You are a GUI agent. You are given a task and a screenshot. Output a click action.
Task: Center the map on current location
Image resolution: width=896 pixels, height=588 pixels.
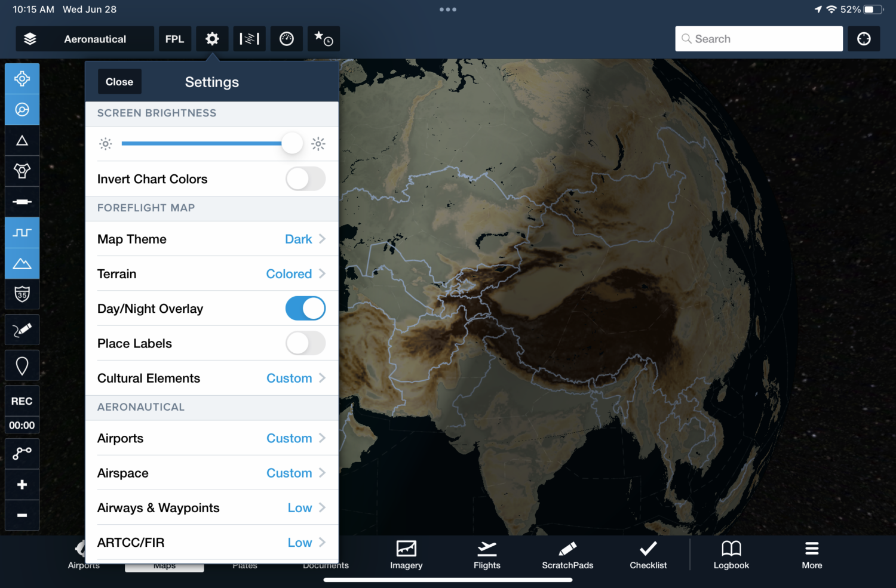point(22,78)
